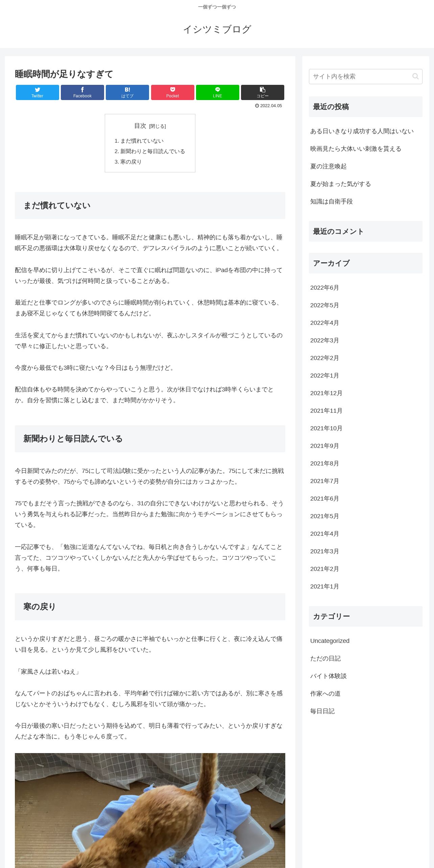Screen dimensions: 434x868
Task: Click the tagline 一個ずつ一個ずつ
Action: [x=217, y=7]
